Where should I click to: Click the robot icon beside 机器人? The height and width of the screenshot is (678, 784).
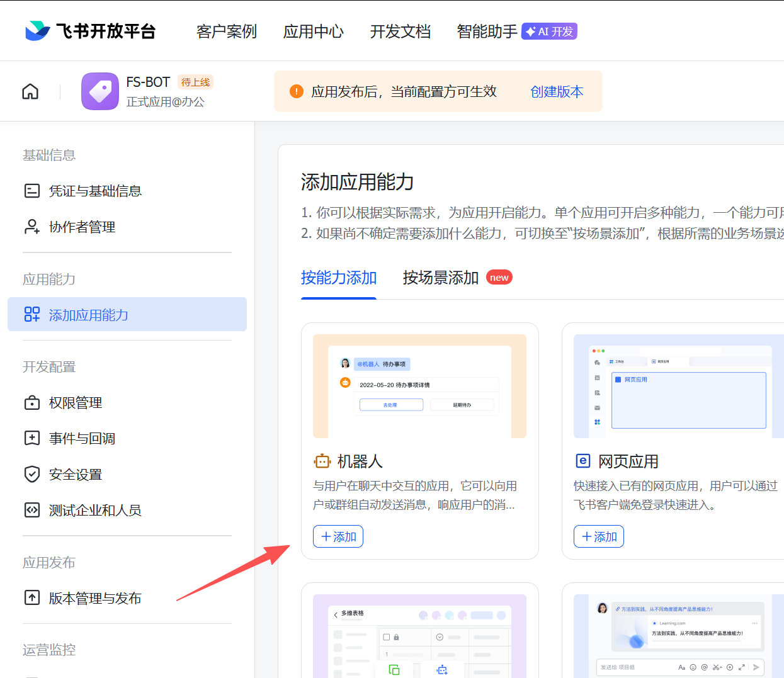(x=322, y=461)
